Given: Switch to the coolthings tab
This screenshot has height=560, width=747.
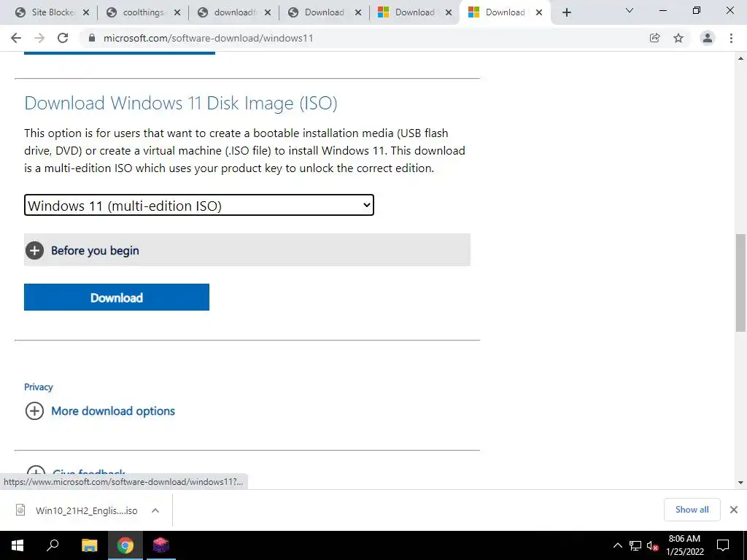Looking at the screenshot, I should pyautogui.click(x=136, y=13).
